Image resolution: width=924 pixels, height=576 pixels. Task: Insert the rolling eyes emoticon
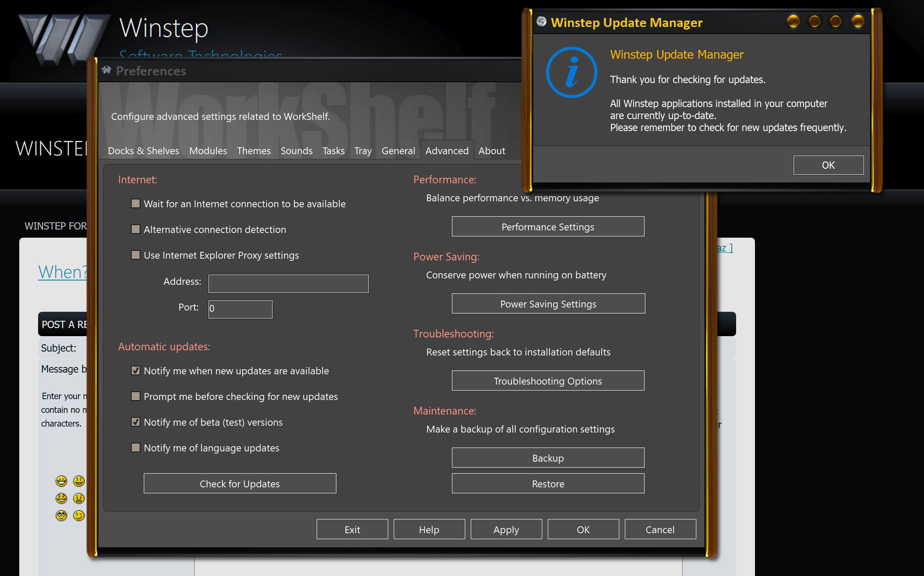[x=62, y=516]
